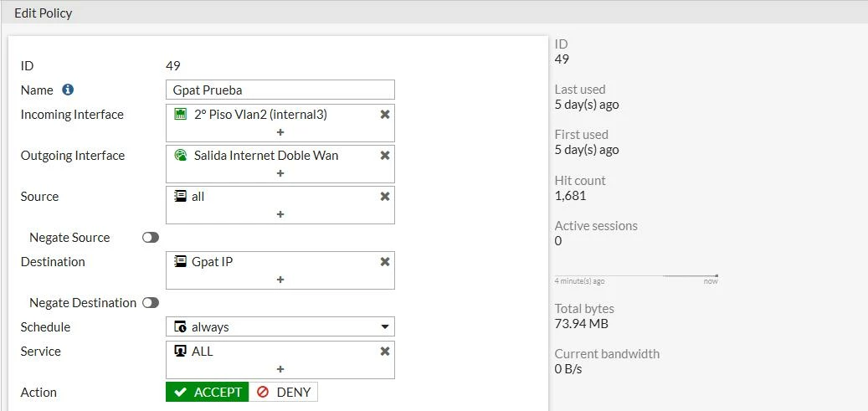The height and width of the screenshot is (411, 868).
Task: Click the Doble Wan SD-WAN globe icon
Action: pos(181,156)
